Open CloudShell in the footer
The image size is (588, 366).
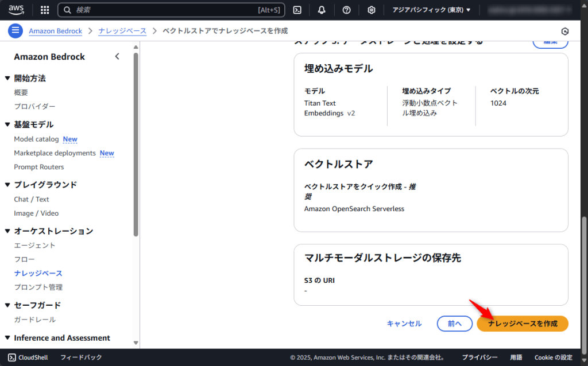pos(28,357)
